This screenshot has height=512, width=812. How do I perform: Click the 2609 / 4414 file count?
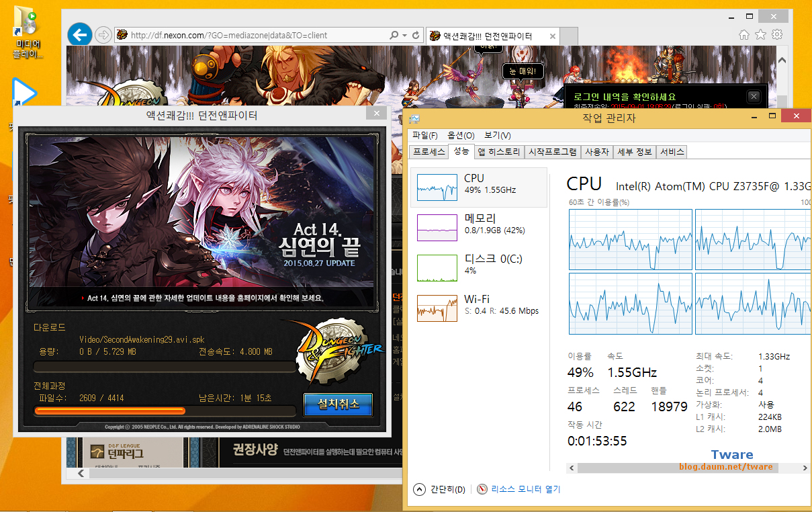pyautogui.click(x=101, y=398)
